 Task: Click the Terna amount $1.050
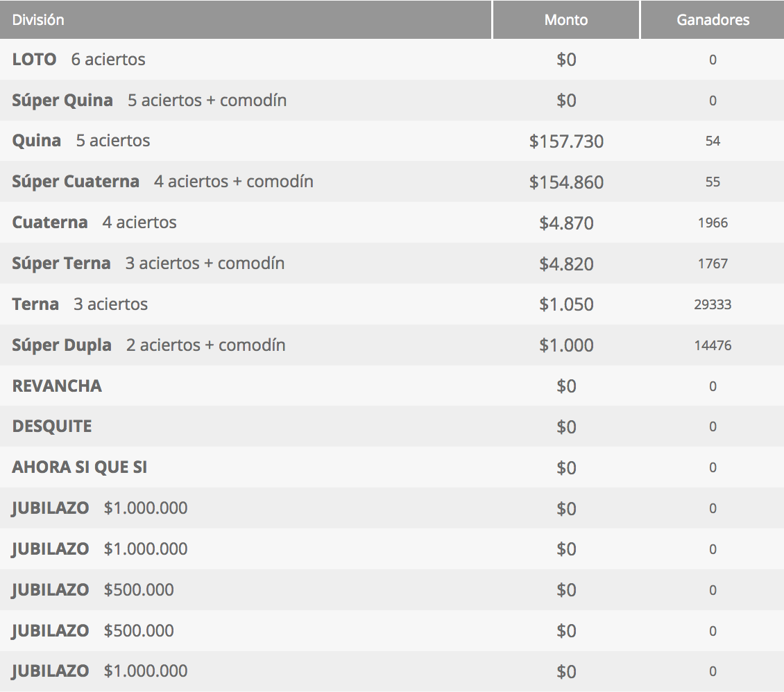(566, 304)
